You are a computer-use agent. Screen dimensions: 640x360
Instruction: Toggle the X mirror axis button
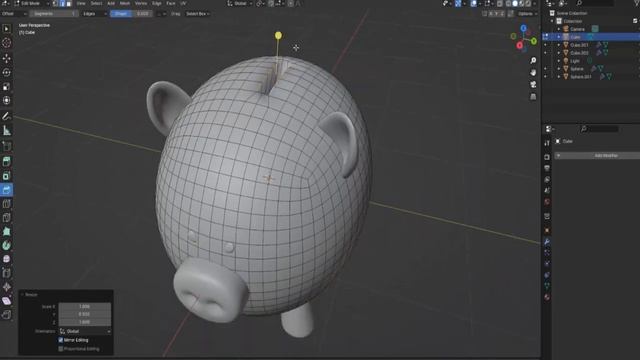click(x=490, y=14)
